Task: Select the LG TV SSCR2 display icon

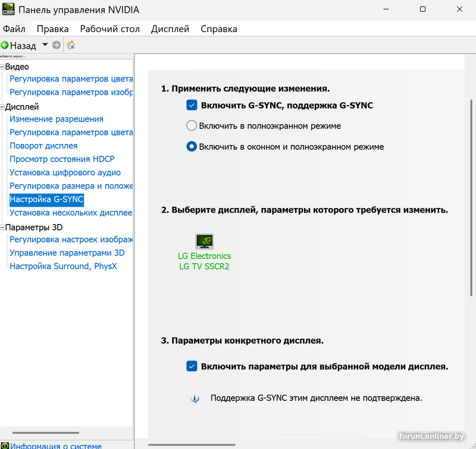Action: click(204, 241)
